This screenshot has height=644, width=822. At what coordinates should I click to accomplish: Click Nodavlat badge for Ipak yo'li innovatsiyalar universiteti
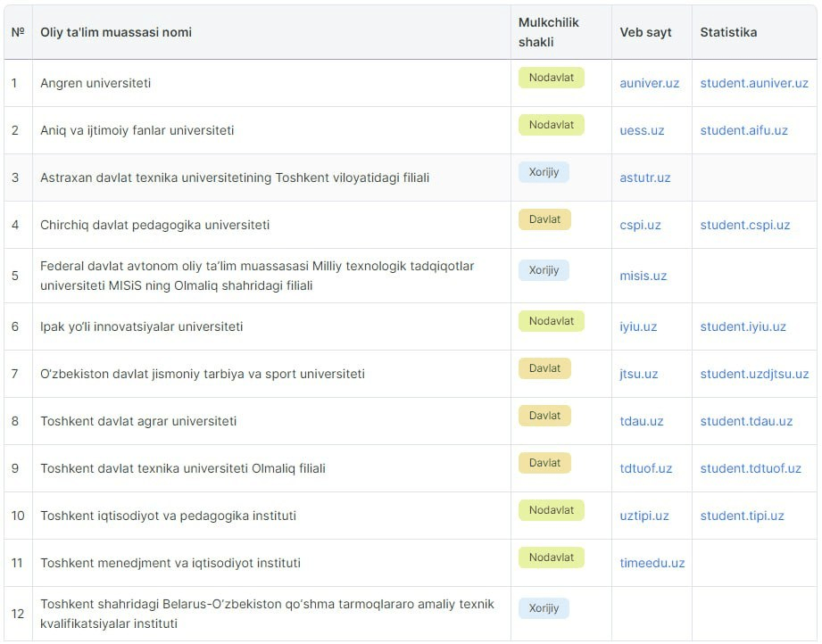(551, 321)
